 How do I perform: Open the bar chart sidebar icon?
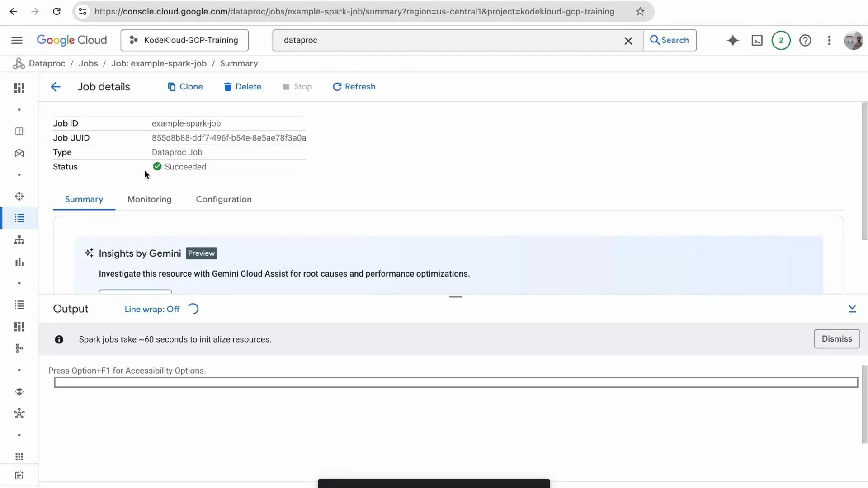[19, 262]
